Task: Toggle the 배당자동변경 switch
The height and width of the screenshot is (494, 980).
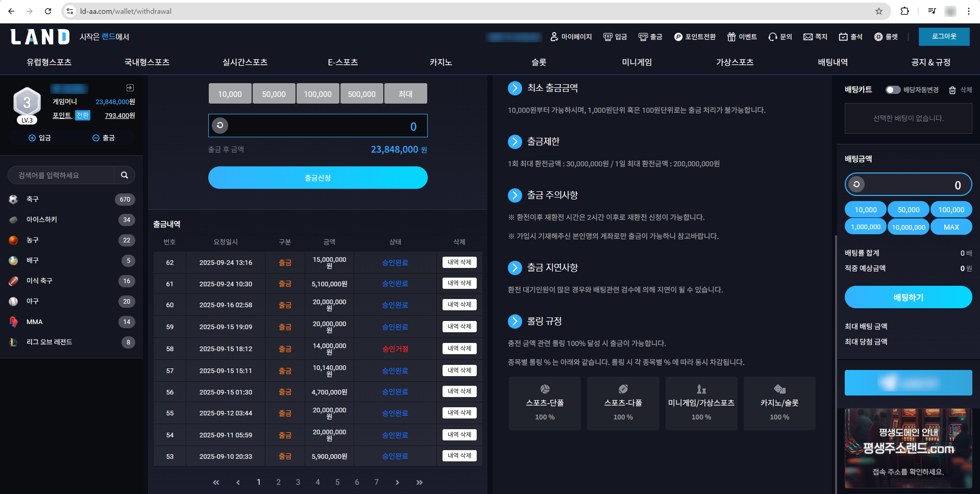Action: pyautogui.click(x=893, y=90)
